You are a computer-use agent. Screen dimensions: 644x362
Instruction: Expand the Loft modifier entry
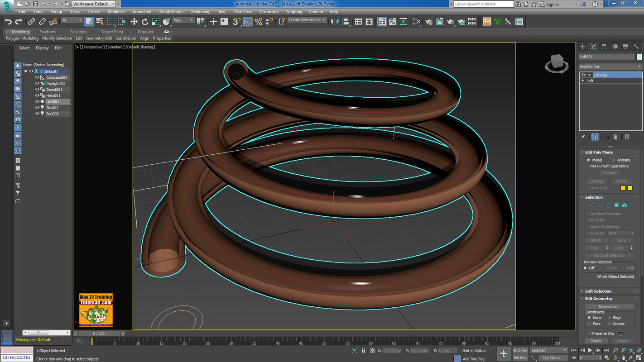pos(582,81)
